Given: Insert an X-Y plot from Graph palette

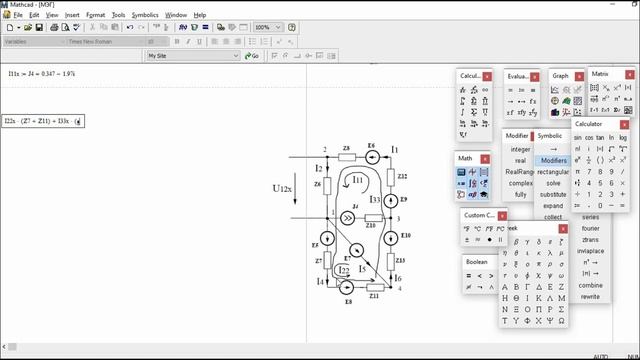Looking at the screenshot, I should click(555, 89).
